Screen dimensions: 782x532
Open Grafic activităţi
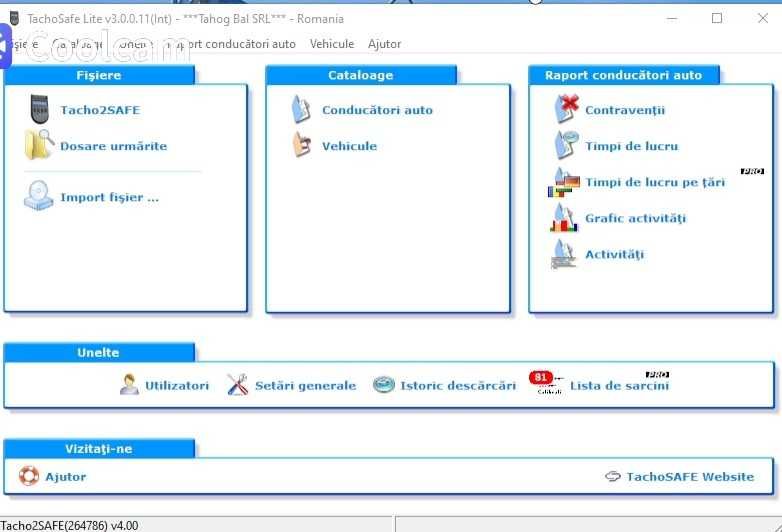pyautogui.click(x=635, y=218)
